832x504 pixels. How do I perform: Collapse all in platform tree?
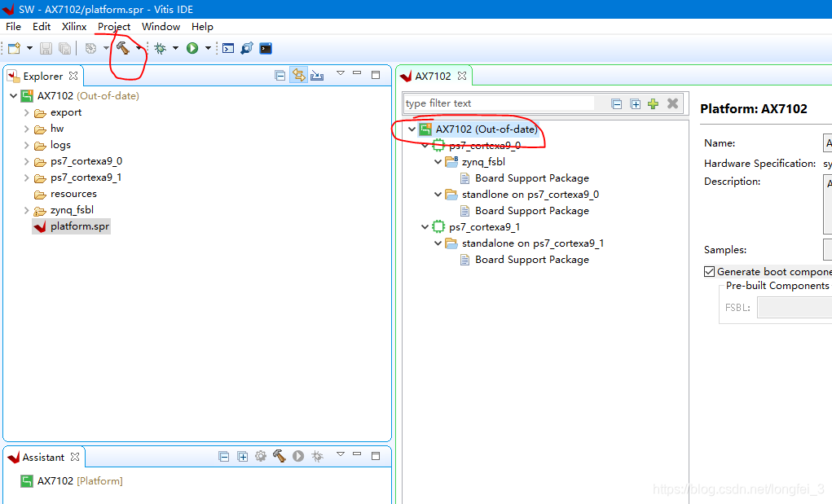pyautogui.click(x=617, y=104)
